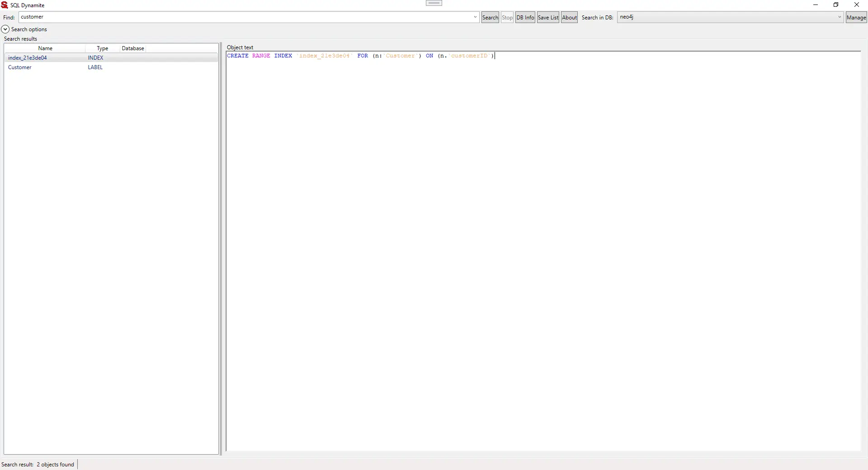
Task: Close the SQL Dynamite window
Action: [857, 5]
